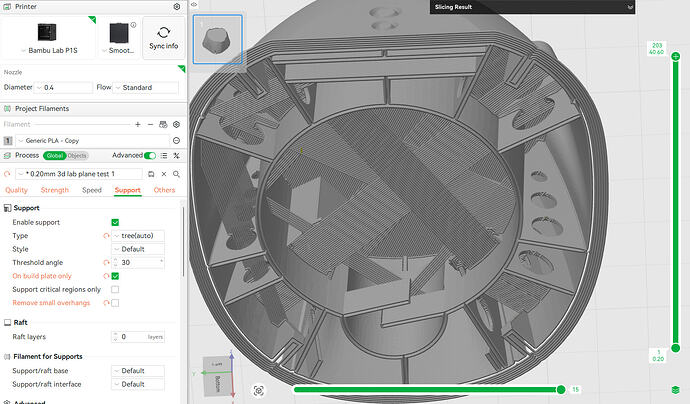Select the Bambu Lab P1S printer preset
Viewport: 690px width, 404px height.
tap(48, 38)
